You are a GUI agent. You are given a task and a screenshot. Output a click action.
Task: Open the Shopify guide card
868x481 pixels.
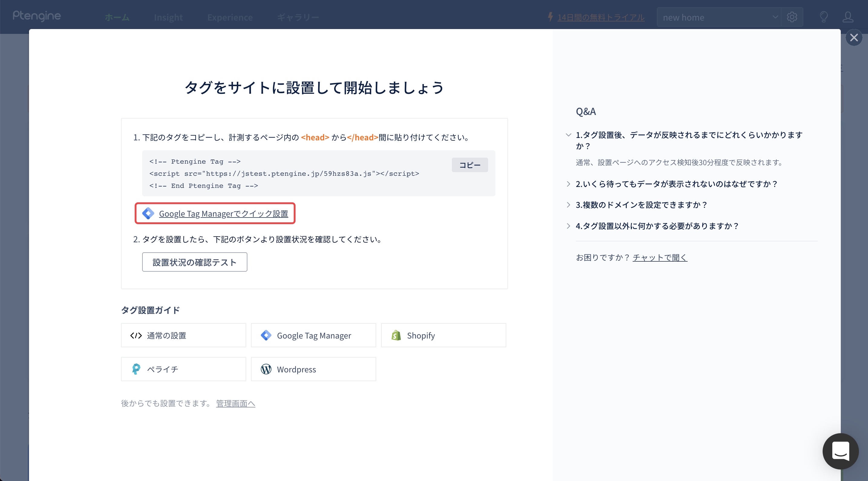[x=443, y=335]
